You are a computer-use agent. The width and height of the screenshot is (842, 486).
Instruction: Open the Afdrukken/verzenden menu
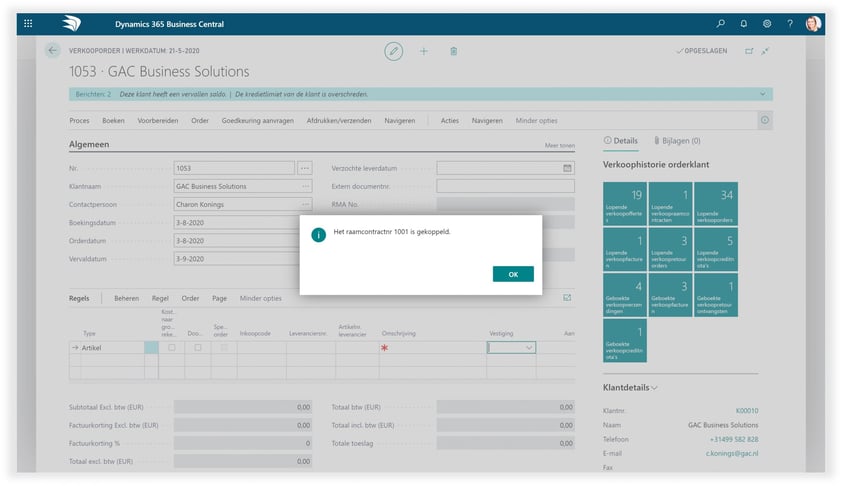339,121
